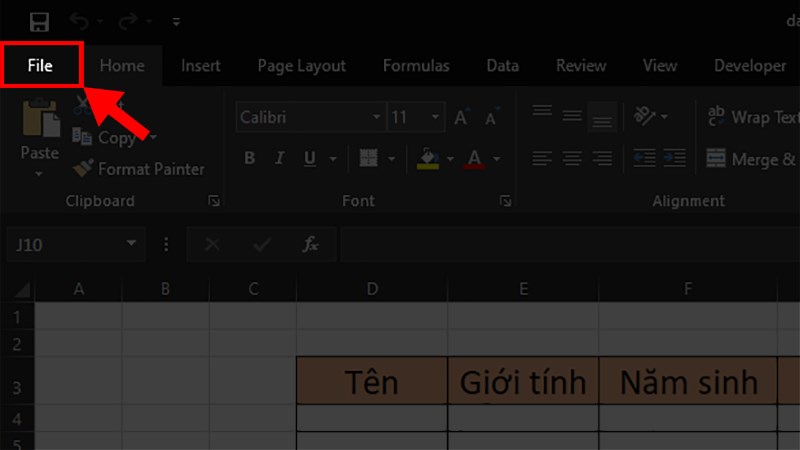This screenshot has width=800, height=450.
Task: Copy the selection
Action: pos(103,138)
